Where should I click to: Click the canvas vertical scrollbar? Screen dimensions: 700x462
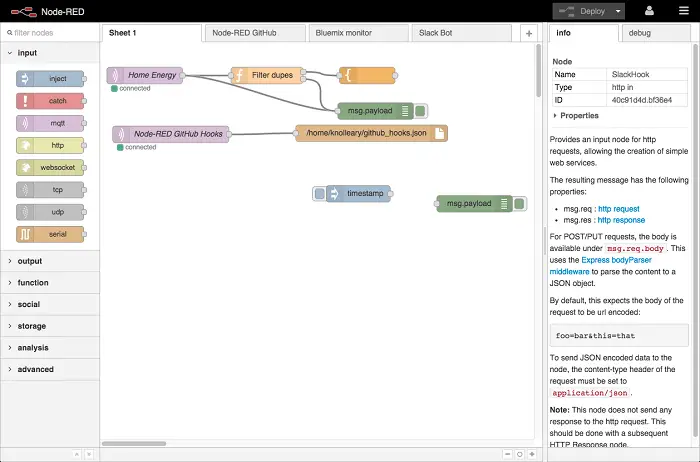coord(538,70)
